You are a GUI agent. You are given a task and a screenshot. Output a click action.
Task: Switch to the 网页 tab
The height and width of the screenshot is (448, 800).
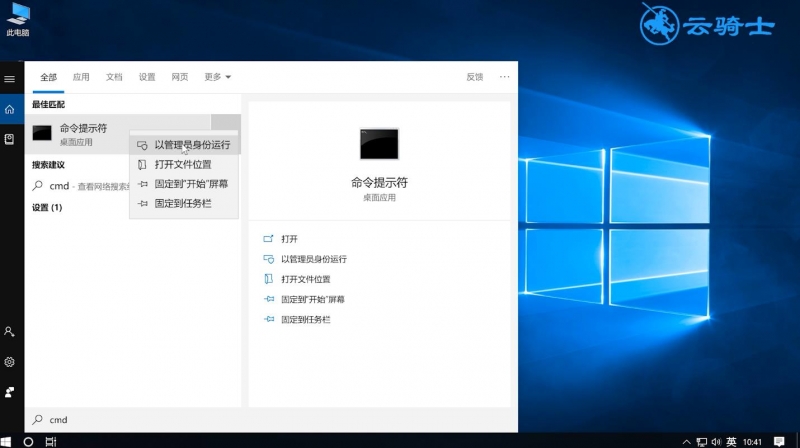[180, 77]
